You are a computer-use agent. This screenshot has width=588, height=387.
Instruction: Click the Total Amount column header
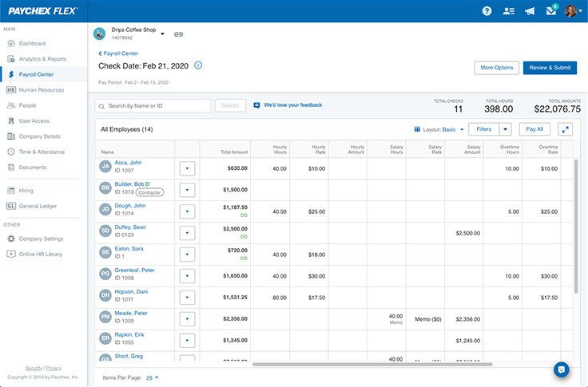[234, 152]
